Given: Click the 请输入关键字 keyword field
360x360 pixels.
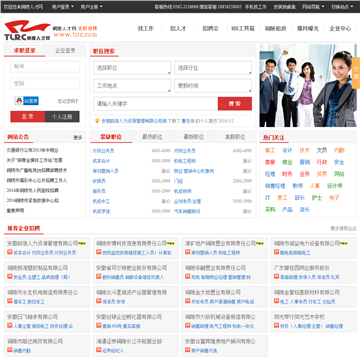Looking at the screenshot, I should tap(156, 104).
